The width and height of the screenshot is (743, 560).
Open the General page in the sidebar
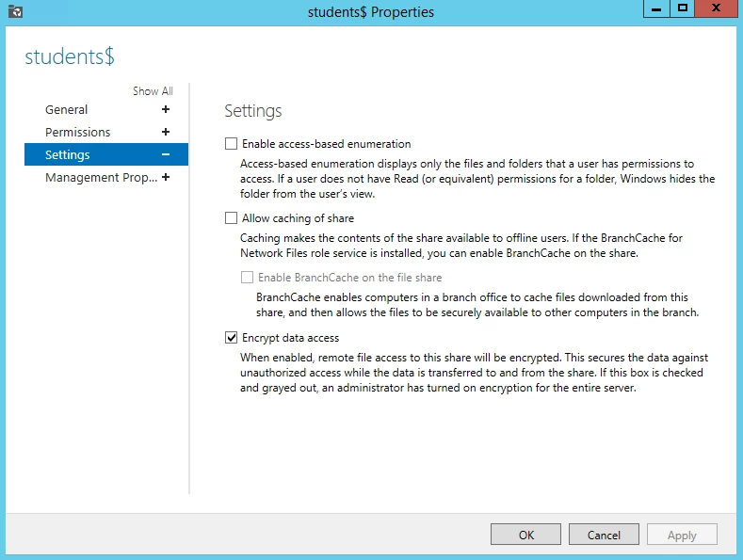pos(66,109)
